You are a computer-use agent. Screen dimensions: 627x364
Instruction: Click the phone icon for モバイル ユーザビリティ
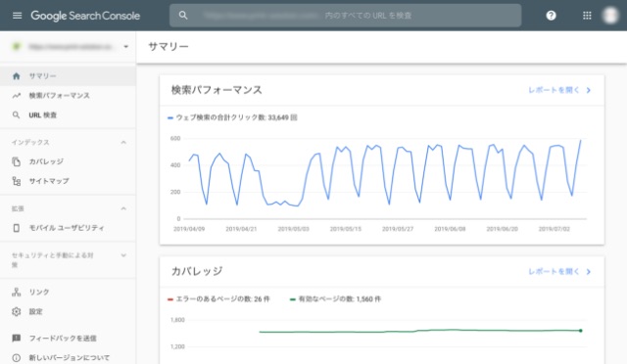[x=16, y=228]
